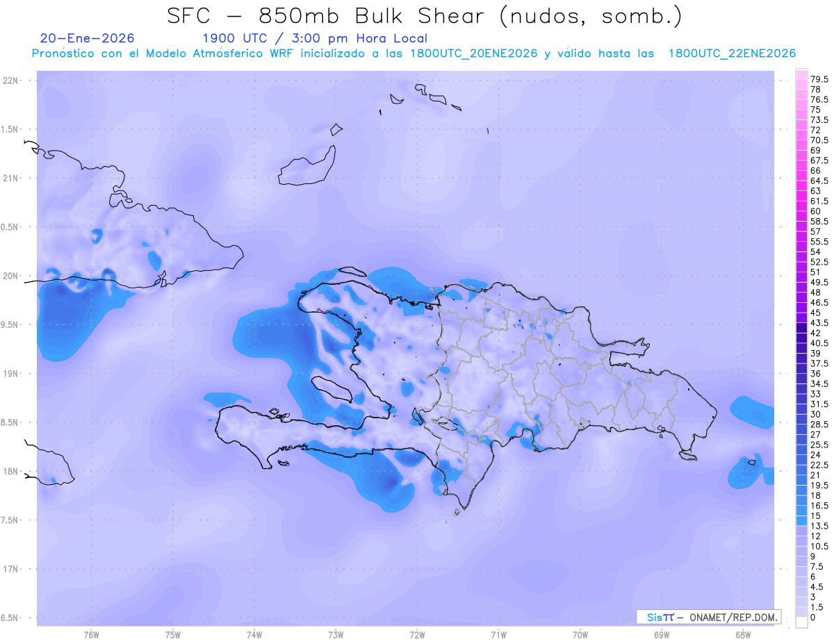Click the colorbar value '73.5'

pyautogui.click(x=819, y=120)
